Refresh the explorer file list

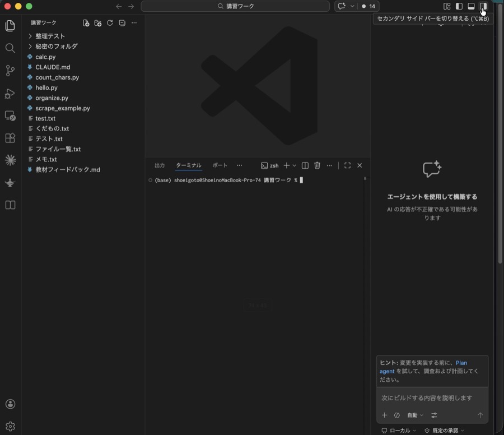(110, 23)
